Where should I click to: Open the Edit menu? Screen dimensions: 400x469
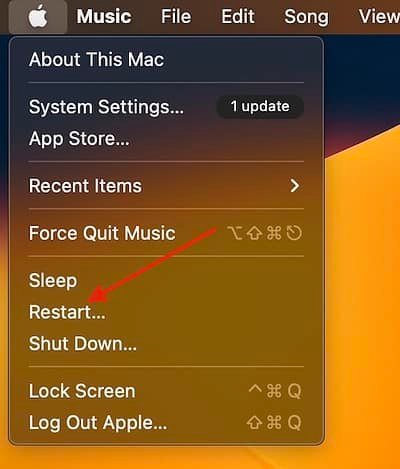point(238,16)
